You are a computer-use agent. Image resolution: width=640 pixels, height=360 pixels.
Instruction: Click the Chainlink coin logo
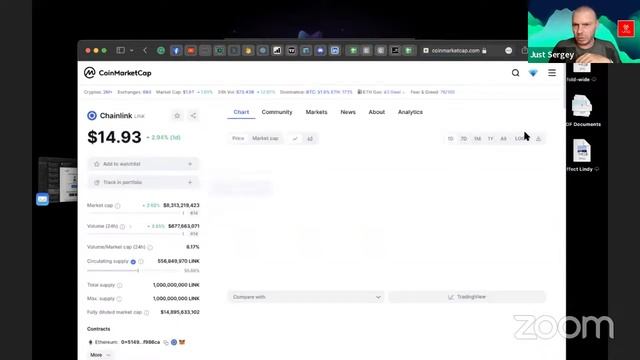pos(92,116)
